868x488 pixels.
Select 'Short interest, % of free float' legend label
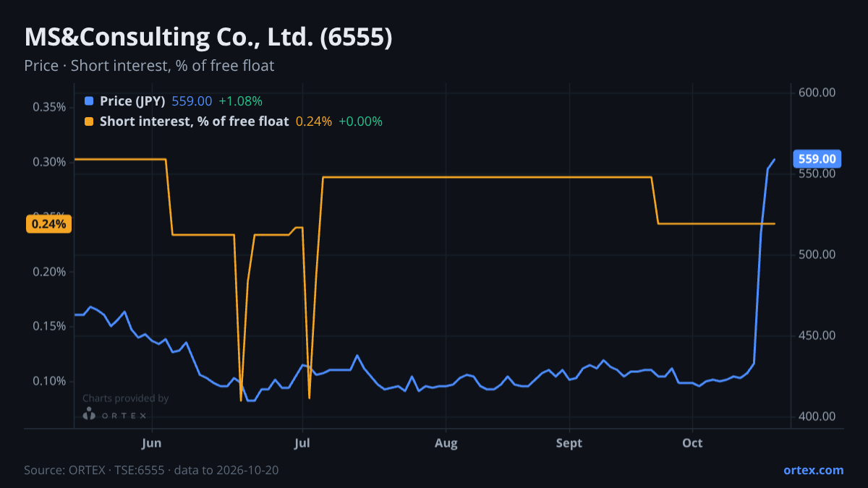195,121
